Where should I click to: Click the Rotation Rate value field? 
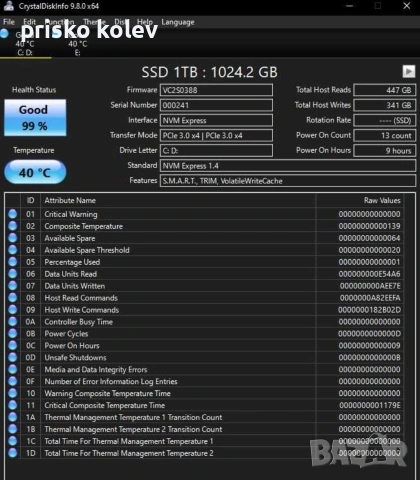(385, 120)
